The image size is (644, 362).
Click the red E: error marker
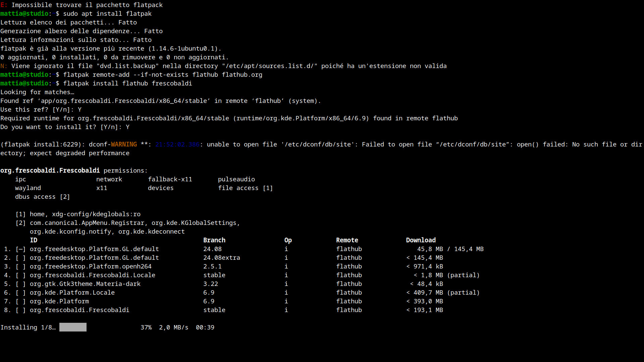click(4, 5)
